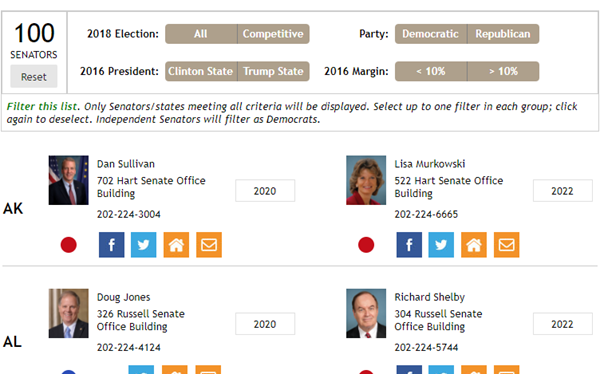Visit Dan Sullivan's website home icon
This screenshot has width=600, height=374.
(176, 245)
